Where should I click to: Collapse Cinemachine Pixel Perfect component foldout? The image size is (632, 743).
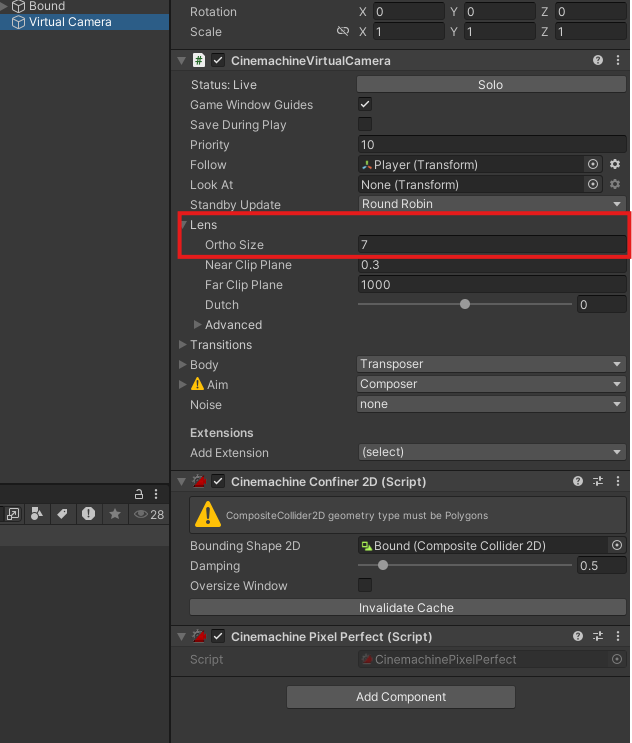(x=181, y=637)
